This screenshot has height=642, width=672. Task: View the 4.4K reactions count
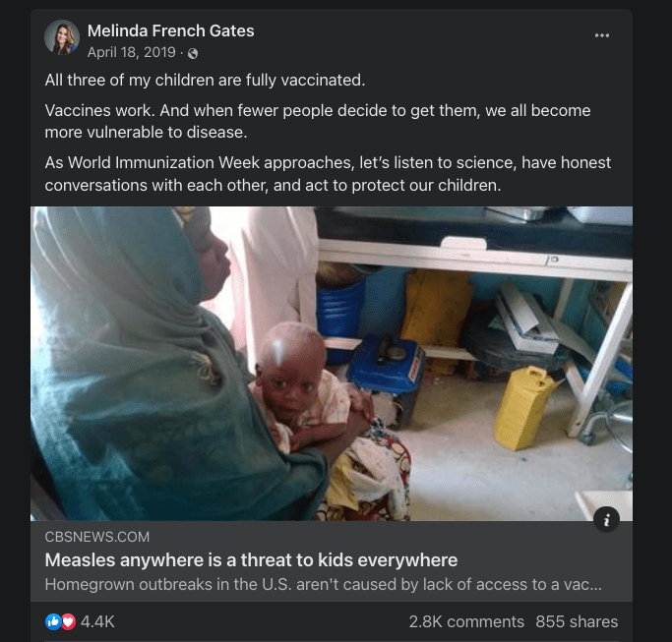point(97,621)
